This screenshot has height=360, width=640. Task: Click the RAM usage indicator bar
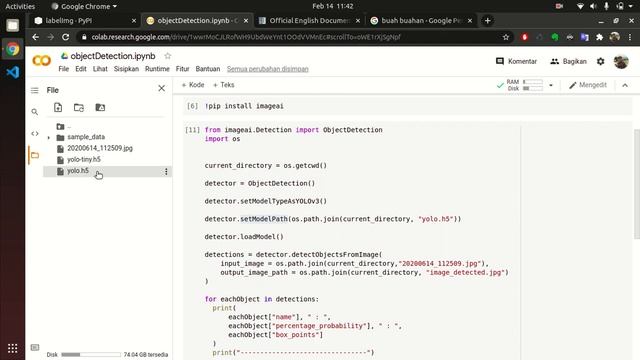[x=533, y=82]
